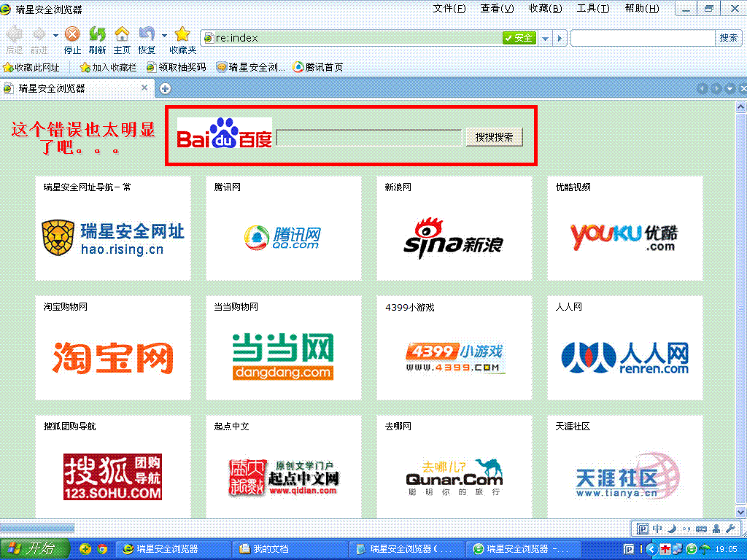Open the 收藏(B) menu

pyautogui.click(x=546, y=9)
